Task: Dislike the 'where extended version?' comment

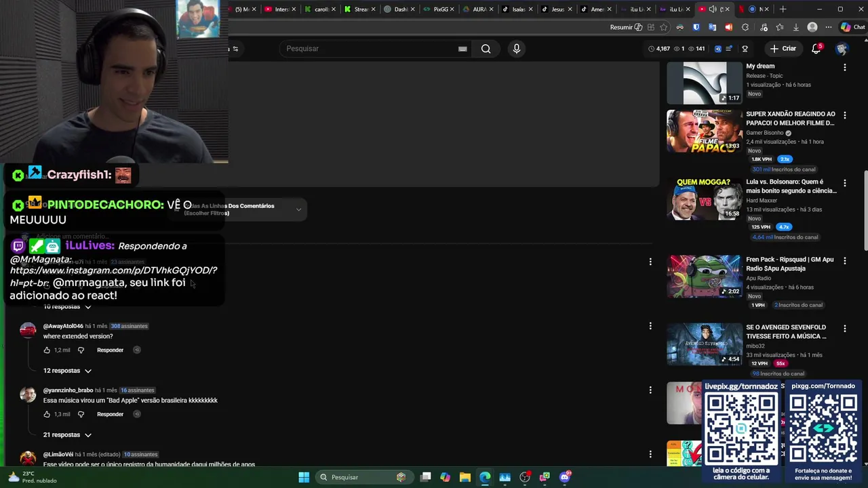Action: (x=81, y=350)
